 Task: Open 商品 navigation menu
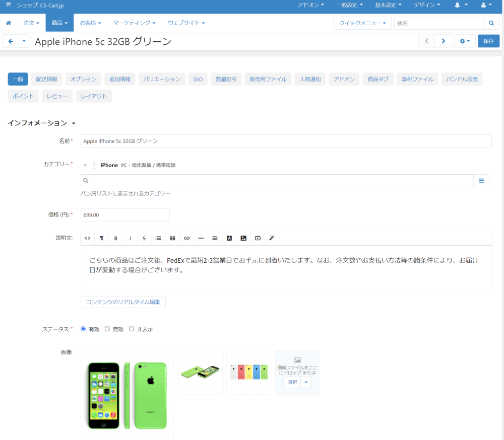tap(59, 23)
